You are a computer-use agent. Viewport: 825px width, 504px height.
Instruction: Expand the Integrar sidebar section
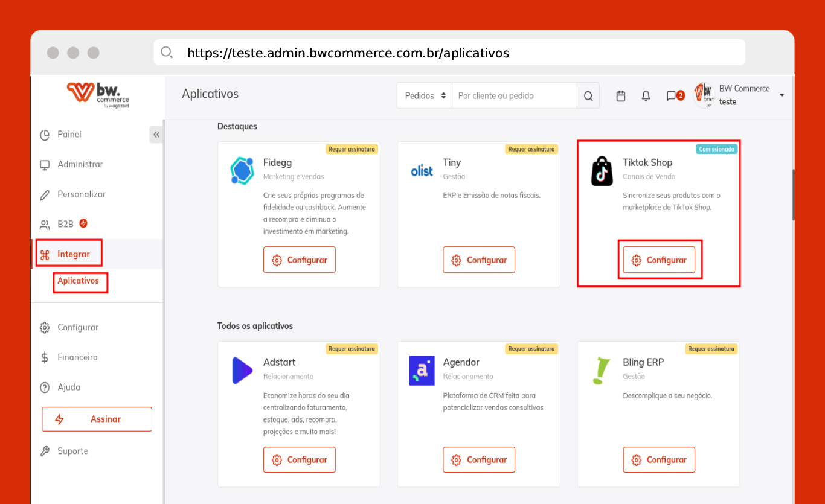[73, 254]
